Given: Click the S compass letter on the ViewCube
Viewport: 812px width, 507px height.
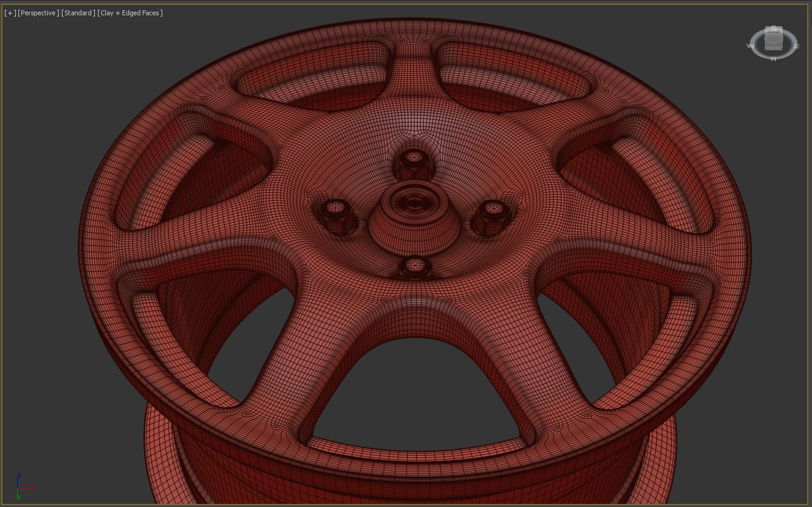Looking at the screenshot, I should point(773,28).
